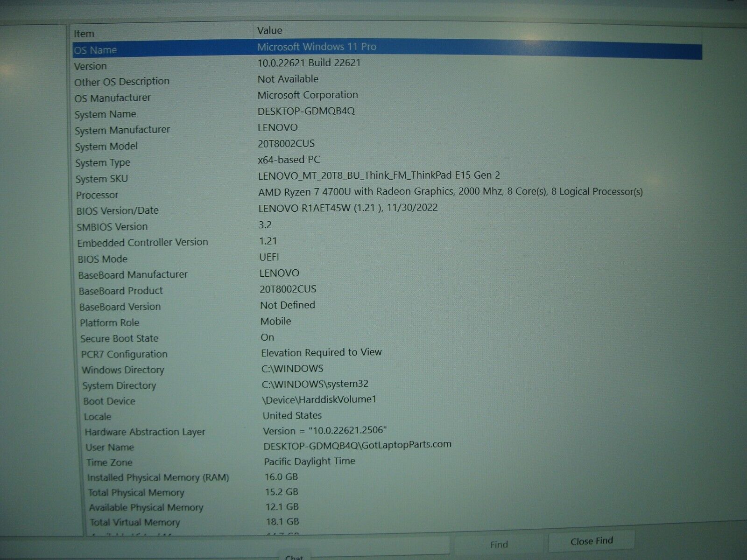
Task: Click the Not Defined value
Action: [x=288, y=305]
